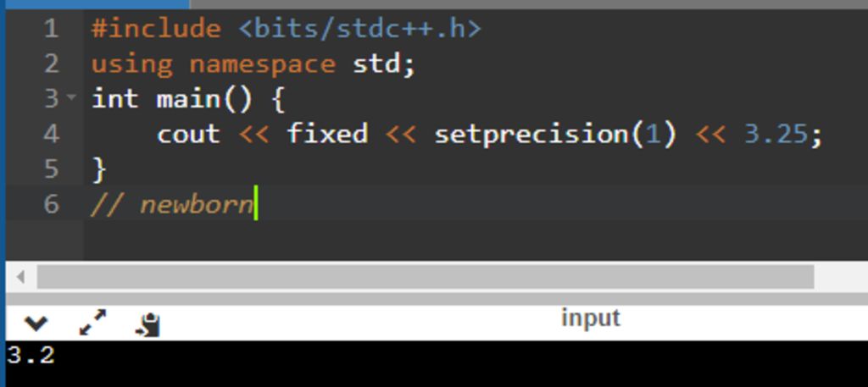Click line number 5 in the gutter

(x=51, y=169)
